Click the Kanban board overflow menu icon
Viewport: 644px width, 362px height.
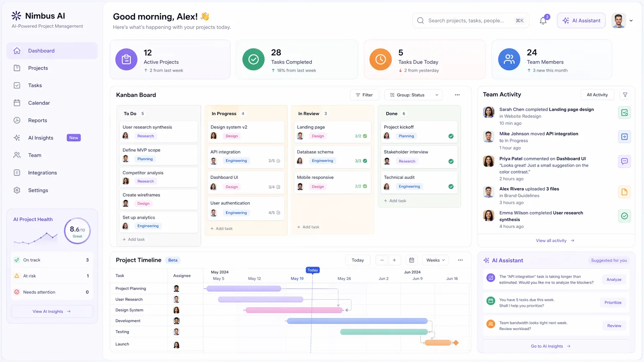pos(457,95)
